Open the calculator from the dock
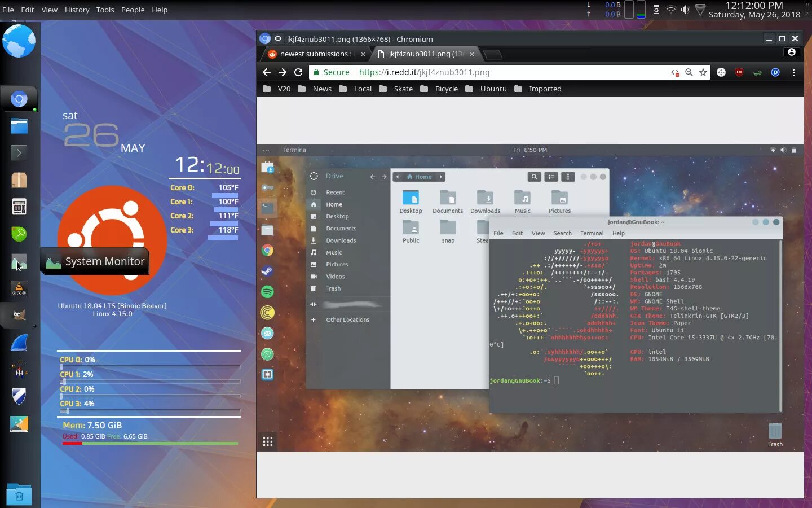Image resolution: width=812 pixels, height=508 pixels. (19, 207)
